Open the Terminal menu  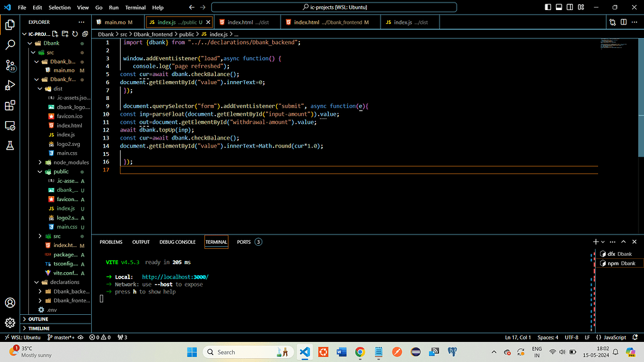[x=135, y=8]
